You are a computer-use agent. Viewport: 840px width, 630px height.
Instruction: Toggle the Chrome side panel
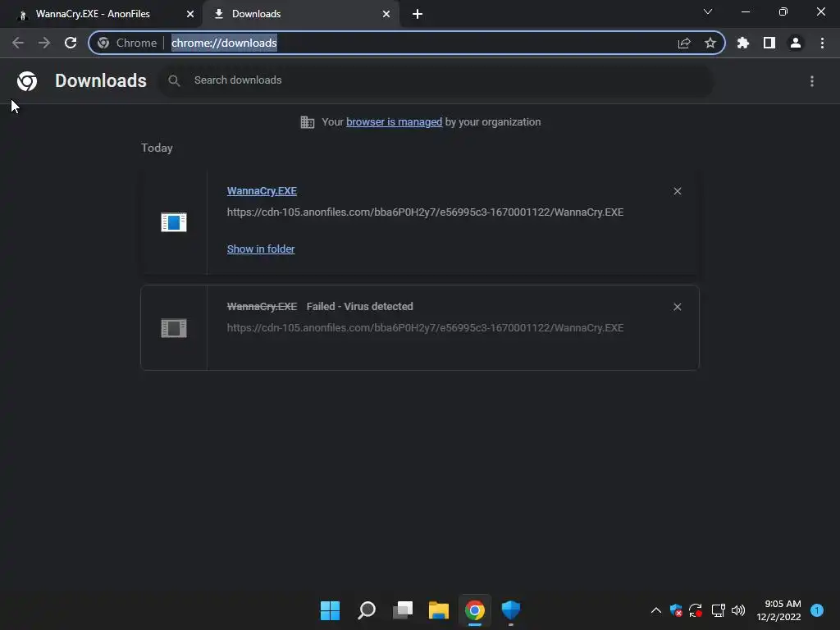pyautogui.click(x=769, y=43)
